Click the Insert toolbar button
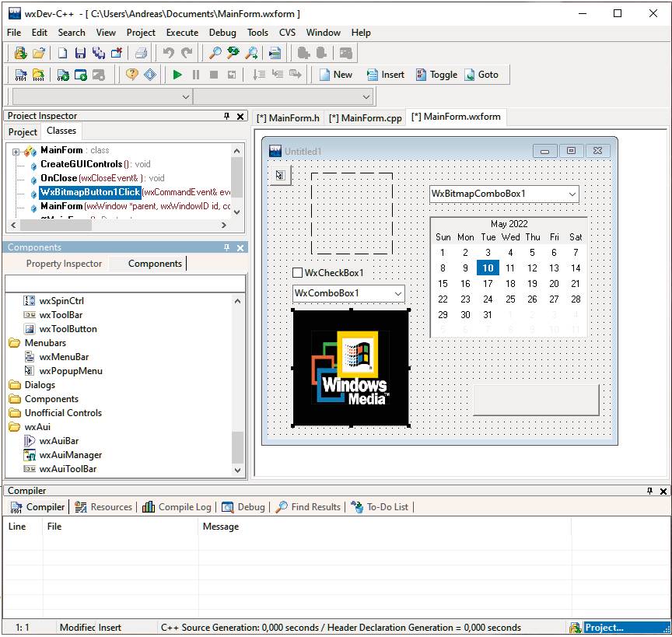672x637 pixels. click(x=386, y=75)
